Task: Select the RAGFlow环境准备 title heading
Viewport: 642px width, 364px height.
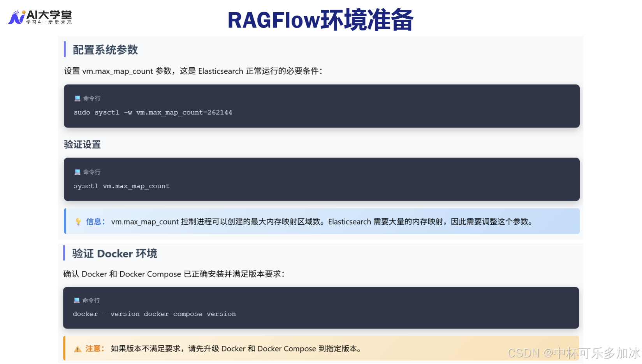Action: (x=321, y=20)
